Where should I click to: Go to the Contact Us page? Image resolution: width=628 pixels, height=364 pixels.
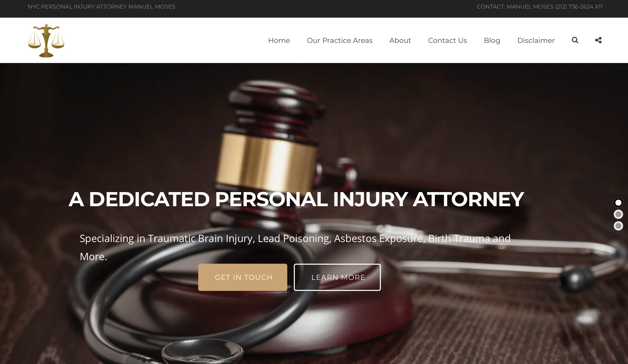[447, 40]
